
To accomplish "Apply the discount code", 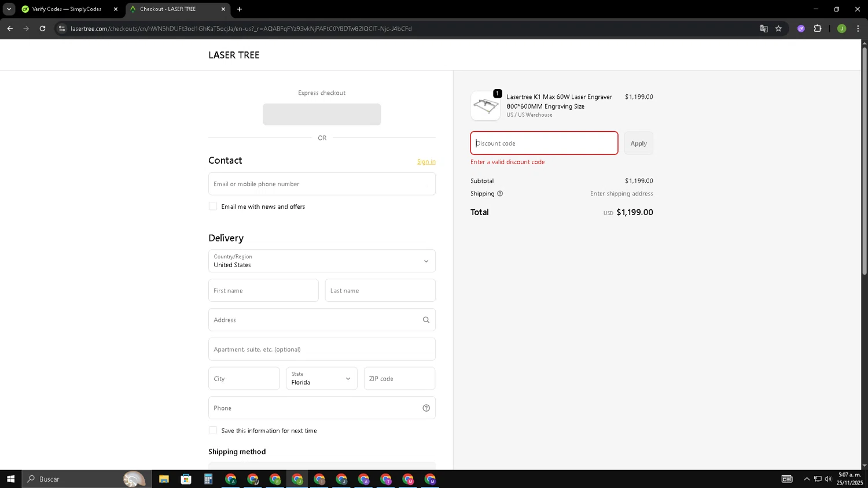I will point(638,143).
